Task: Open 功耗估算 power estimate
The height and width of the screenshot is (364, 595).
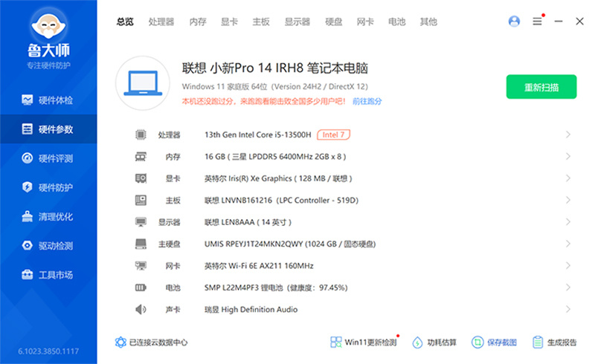Action: coord(434,342)
